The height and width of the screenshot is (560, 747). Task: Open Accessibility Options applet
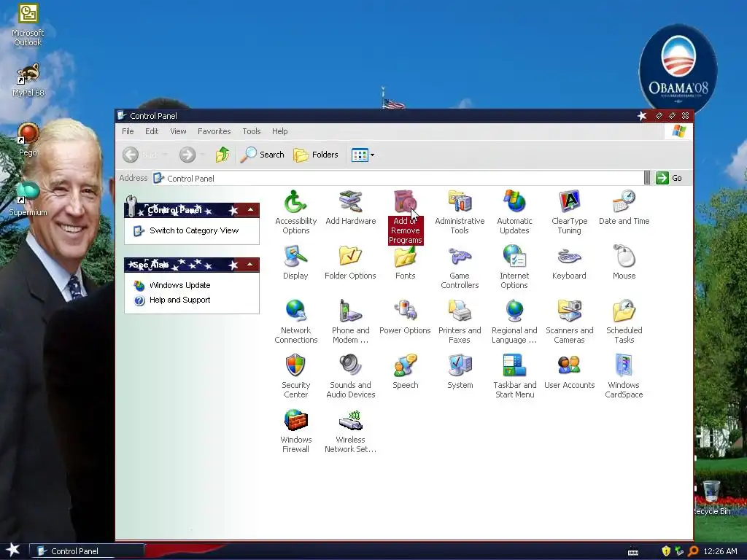point(295,212)
